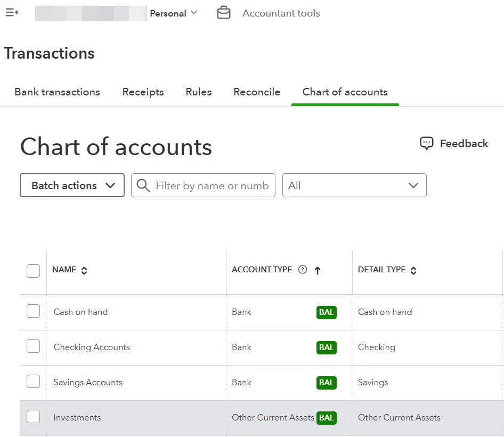Tick the Checking Accounts row checkbox

tap(33, 346)
